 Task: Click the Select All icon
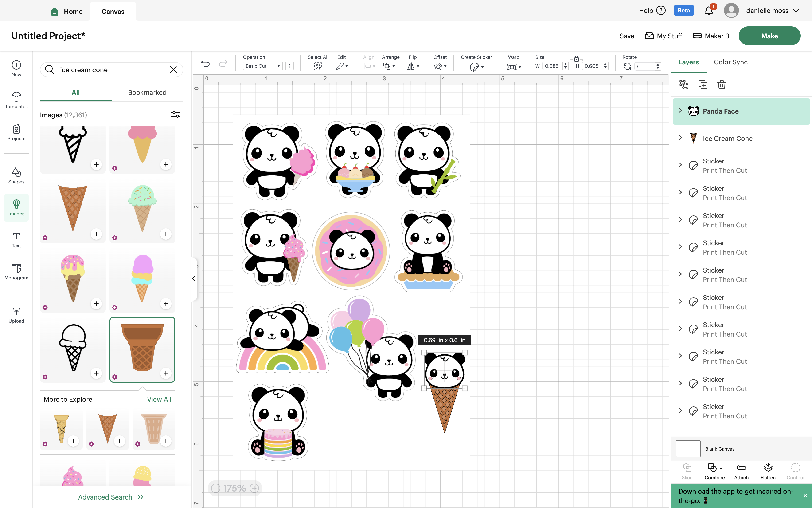[x=318, y=67]
